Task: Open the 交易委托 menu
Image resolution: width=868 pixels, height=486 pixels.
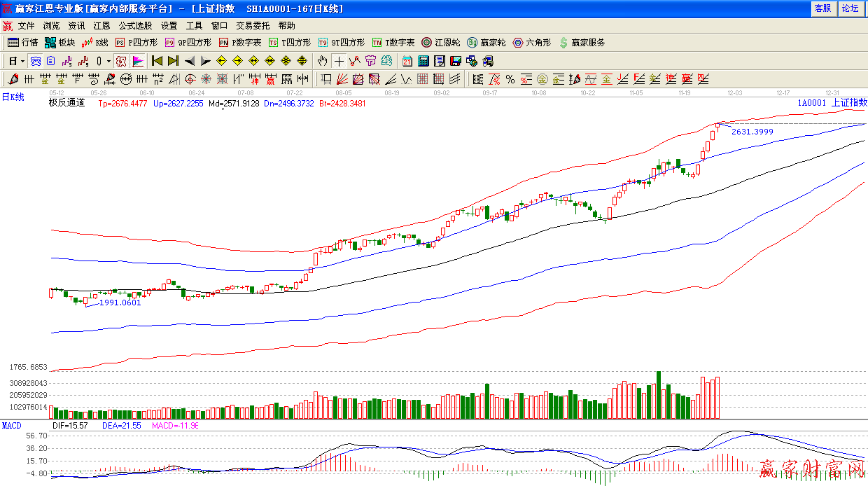Action: tap(252, 25)
